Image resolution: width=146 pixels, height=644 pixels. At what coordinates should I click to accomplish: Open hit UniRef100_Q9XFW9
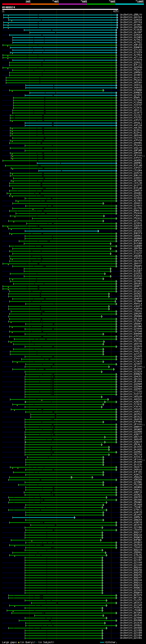131,27
